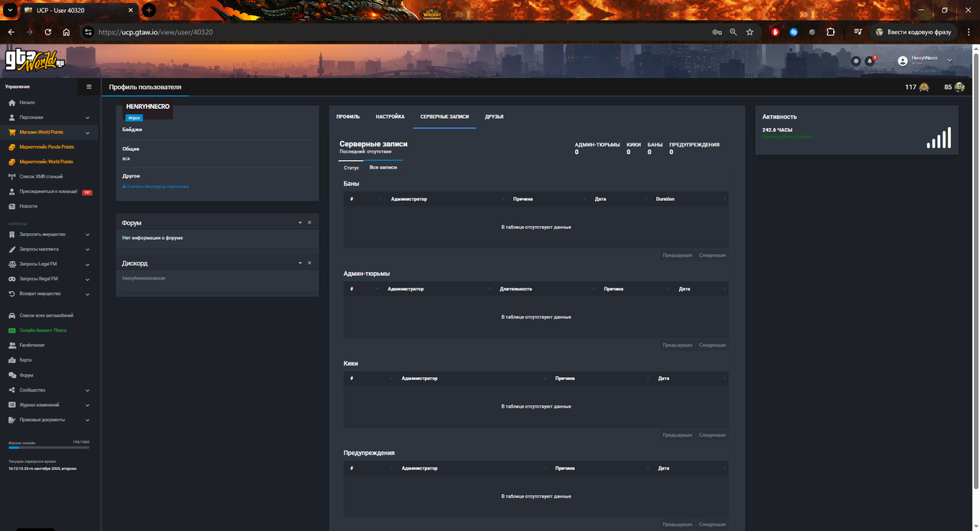The image size is (980, 531).
Task: Click the mask icon for Запросы Illegal FM
Action: coord(11,279)
